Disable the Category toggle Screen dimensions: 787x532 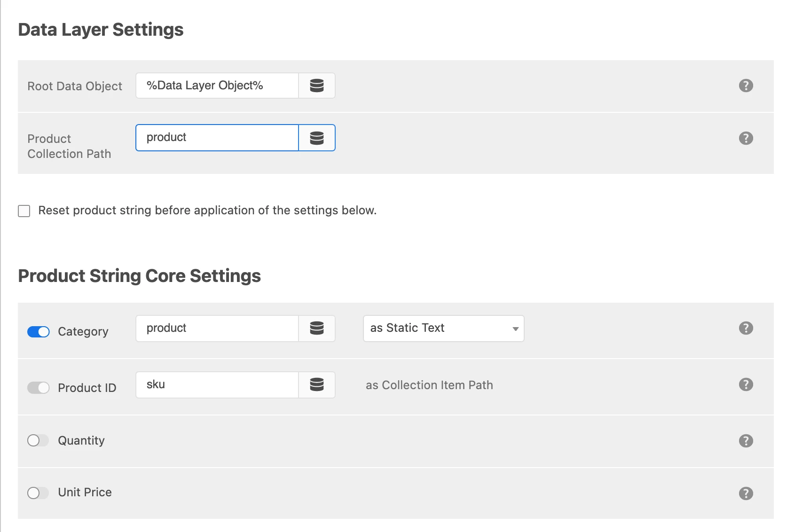[39, 332]
